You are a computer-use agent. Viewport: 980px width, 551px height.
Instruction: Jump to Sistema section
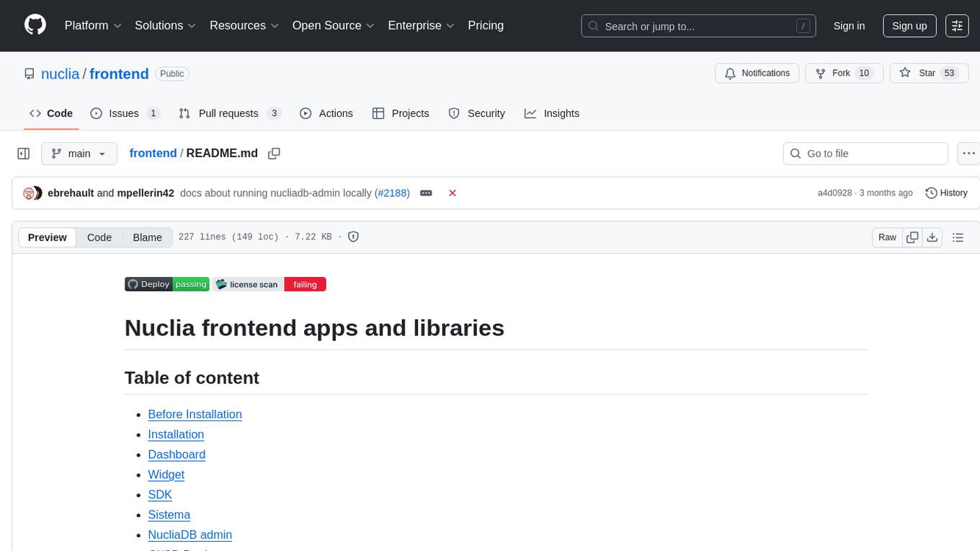169,515
